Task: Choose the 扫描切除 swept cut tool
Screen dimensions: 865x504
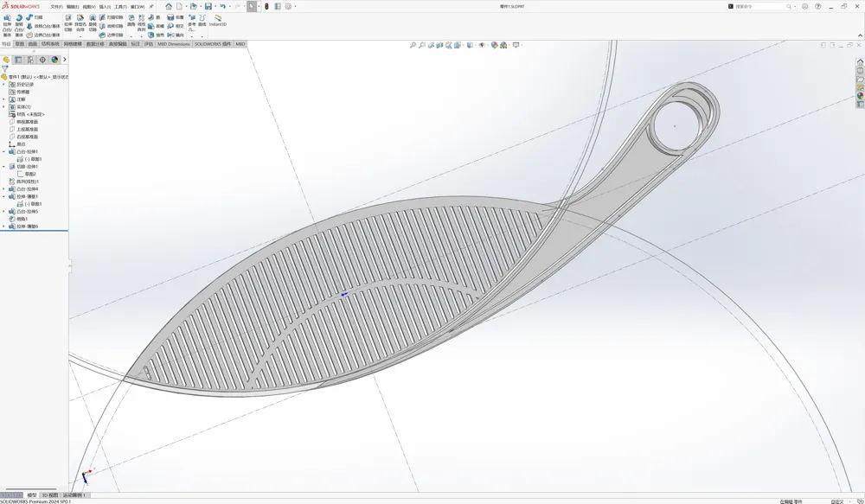Action: (111, 17)
